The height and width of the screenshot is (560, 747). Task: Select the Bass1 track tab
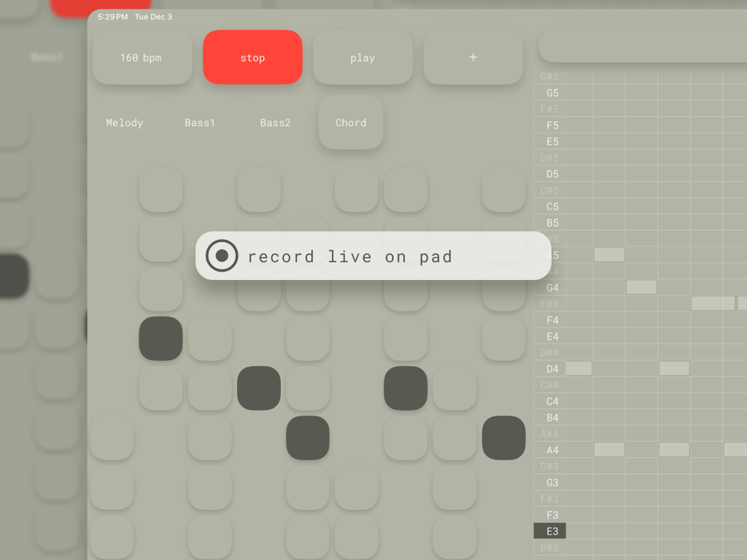(199, 122)
